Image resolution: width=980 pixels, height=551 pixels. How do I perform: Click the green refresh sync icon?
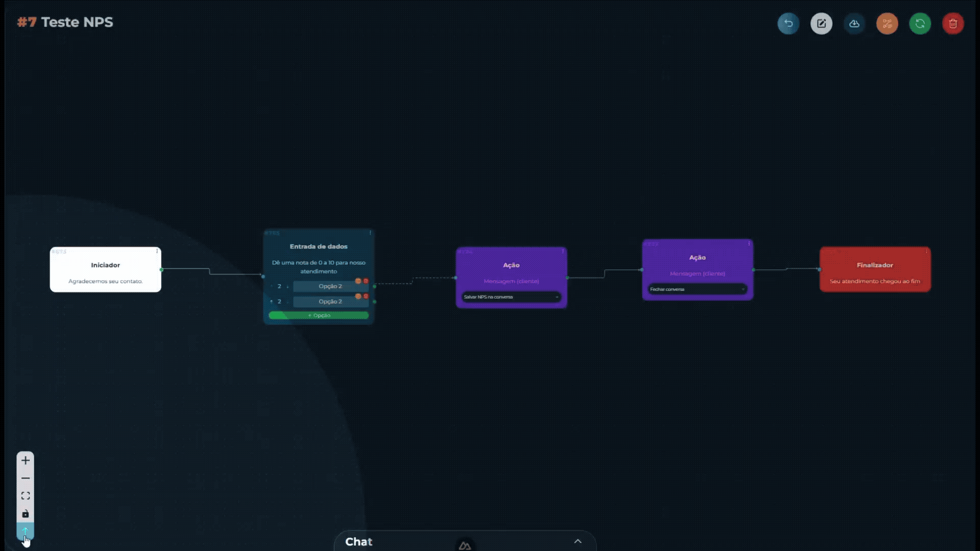(x=920, y=23)
